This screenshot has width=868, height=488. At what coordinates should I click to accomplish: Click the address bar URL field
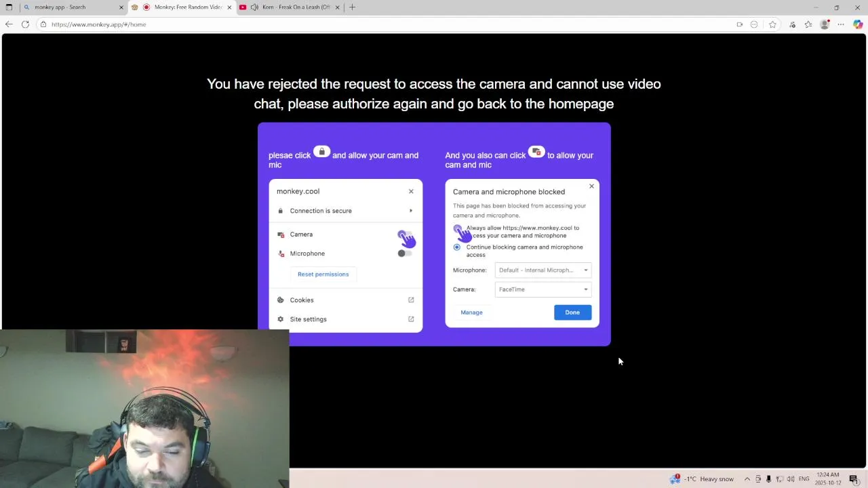(387, 24)
